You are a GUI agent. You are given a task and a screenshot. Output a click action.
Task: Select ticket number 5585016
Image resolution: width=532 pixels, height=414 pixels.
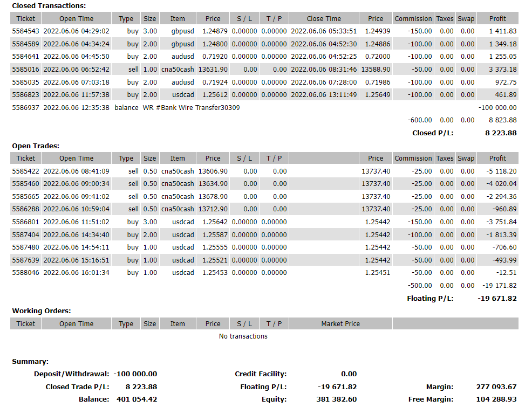25,70
